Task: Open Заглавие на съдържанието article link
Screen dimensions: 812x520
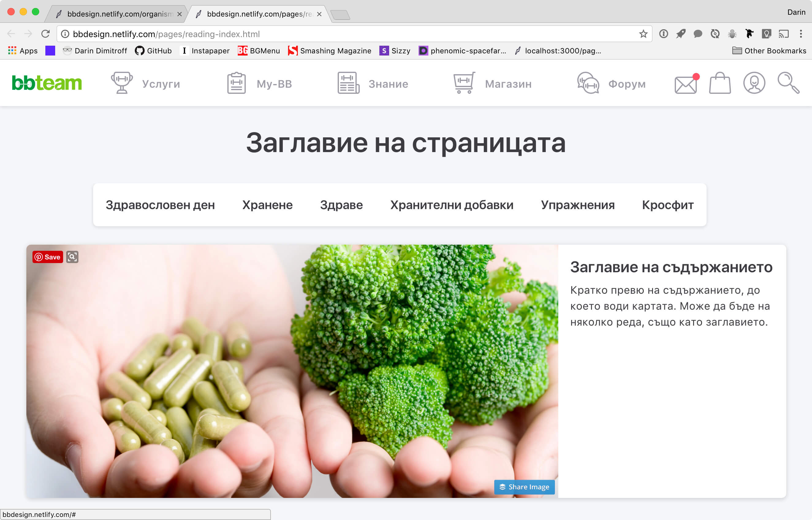Action: [671, 267]
